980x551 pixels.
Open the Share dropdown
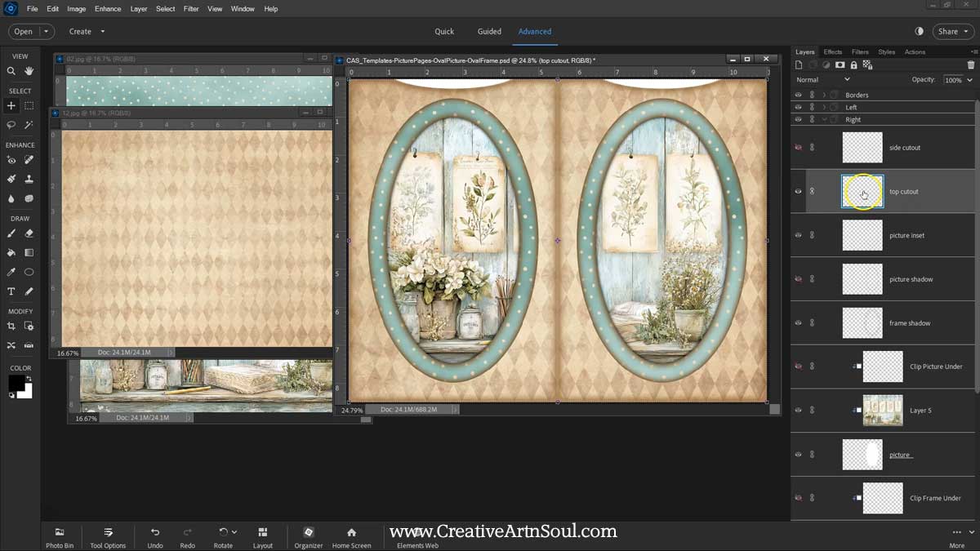(x=951, y=32)
